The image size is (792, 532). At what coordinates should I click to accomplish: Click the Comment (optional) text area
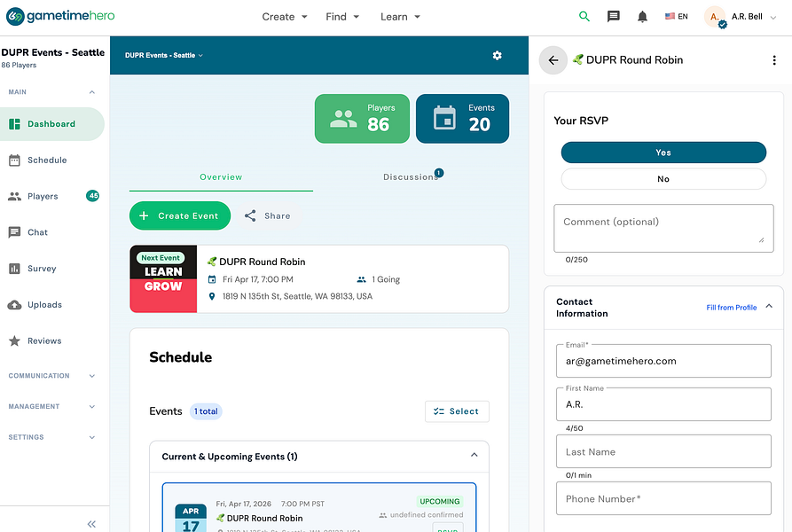(663, 228)
